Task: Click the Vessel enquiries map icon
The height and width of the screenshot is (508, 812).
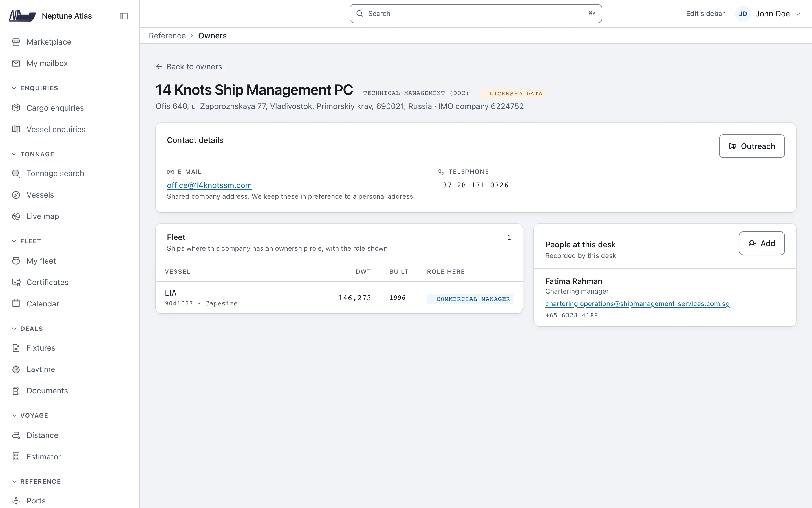Action: [16, 129]
